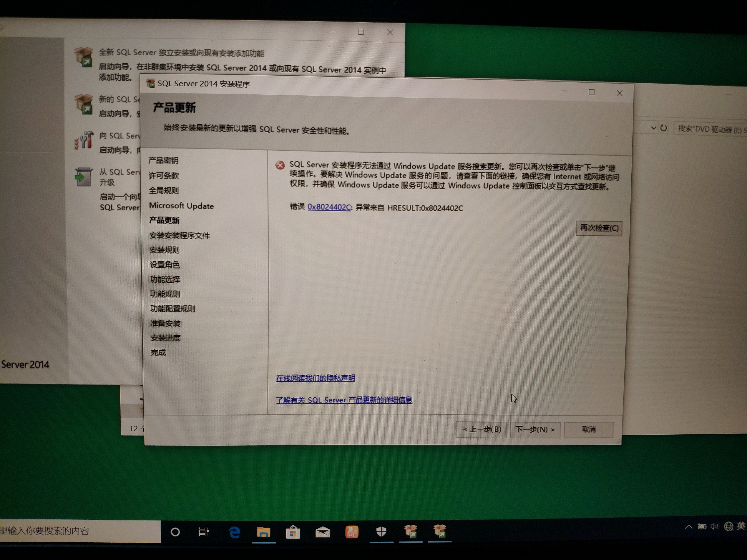Click the red error icon beside message
Image resolution: width=747 pixels, height=560 pixels.
point(280,165)
